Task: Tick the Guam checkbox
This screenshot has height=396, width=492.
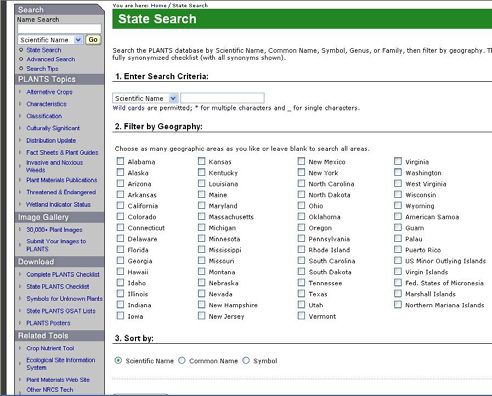Action: 398,227
